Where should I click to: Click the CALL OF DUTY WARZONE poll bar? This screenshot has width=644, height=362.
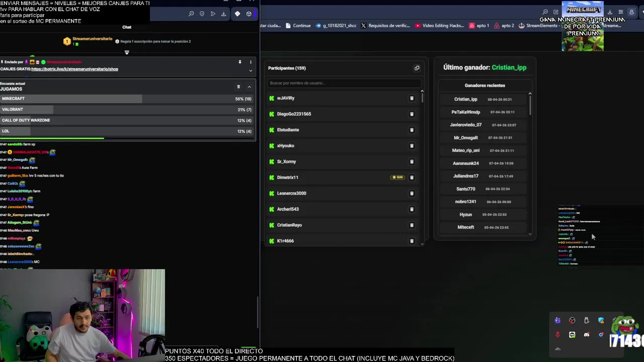pos(128,121)
